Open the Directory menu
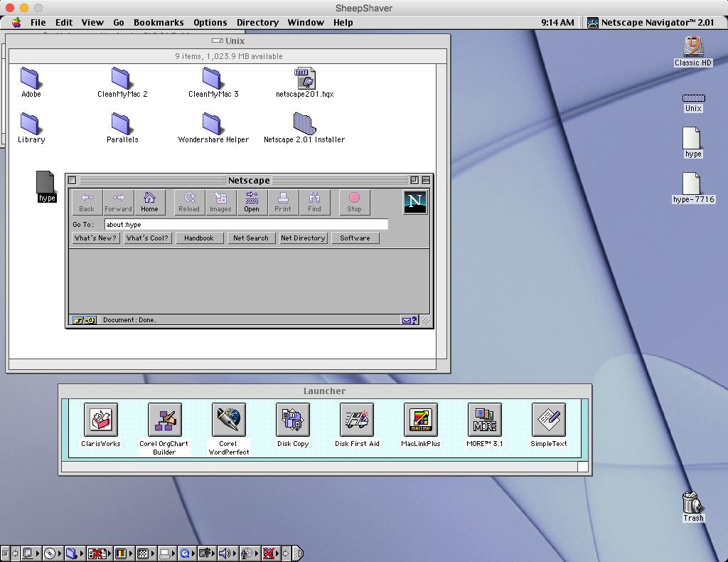Viewport: 728px width, 562px height. pos(257,22)
